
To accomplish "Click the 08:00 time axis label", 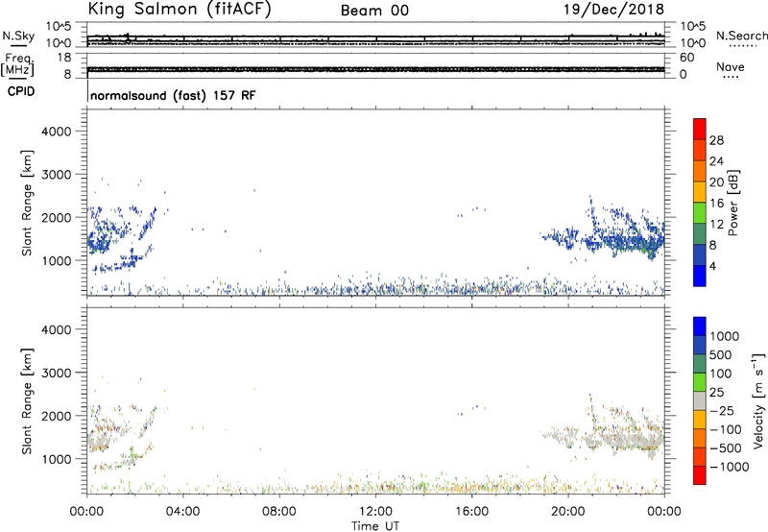I will [279, 512].
